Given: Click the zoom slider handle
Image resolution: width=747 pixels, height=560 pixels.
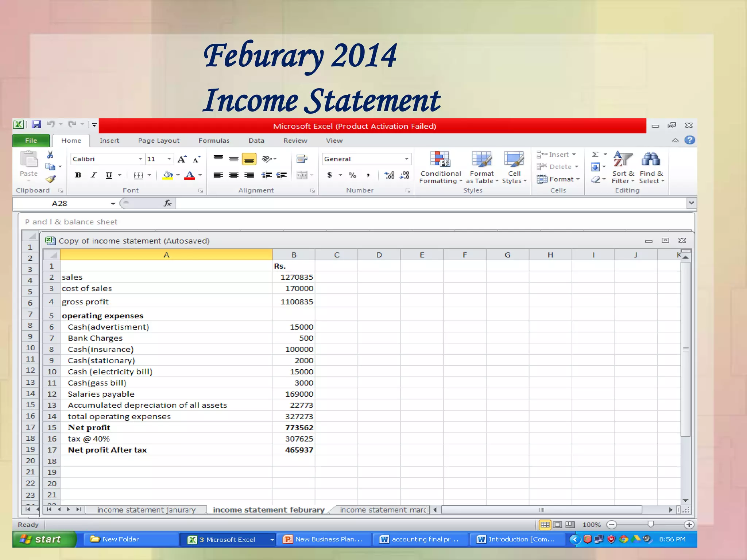Looking at the screenshot, I should [x=650, y=525].
